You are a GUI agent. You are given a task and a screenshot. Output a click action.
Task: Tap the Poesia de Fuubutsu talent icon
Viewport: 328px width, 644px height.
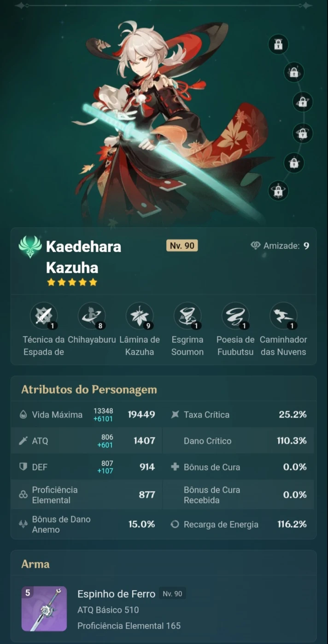point(235,316)
